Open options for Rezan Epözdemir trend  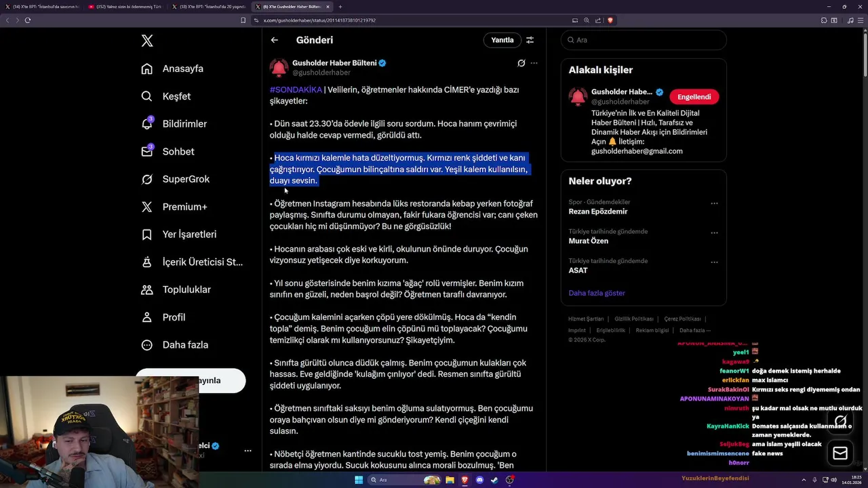click(714, 203)
